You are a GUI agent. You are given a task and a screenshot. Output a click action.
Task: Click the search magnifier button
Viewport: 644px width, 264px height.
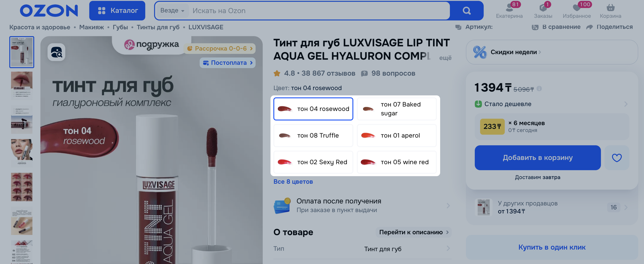click(x=467, y=10)
